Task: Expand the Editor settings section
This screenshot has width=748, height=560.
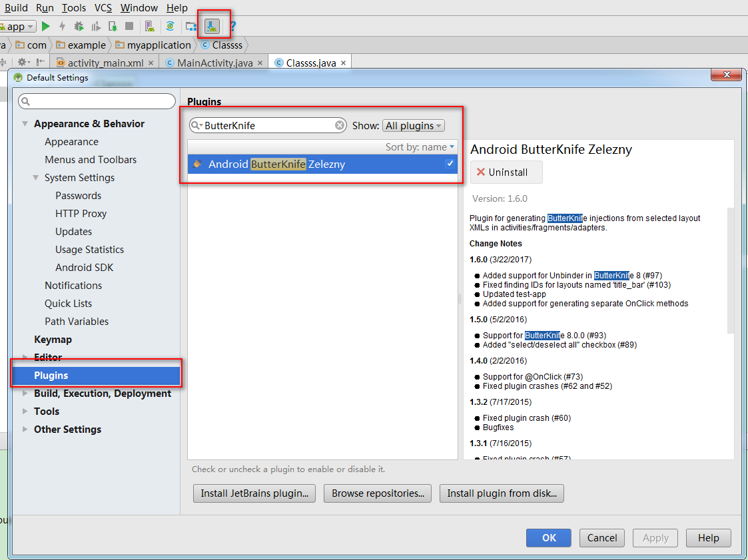Action: (x=25, y=358)
